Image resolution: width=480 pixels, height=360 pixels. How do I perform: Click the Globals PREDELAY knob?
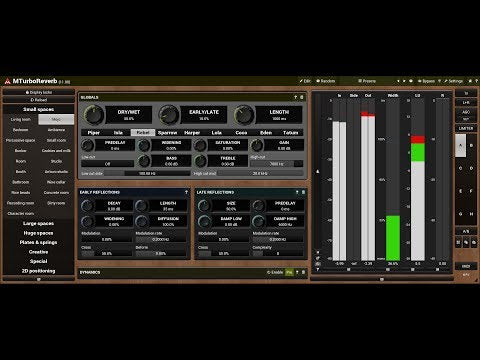click(x=88, y=145)
